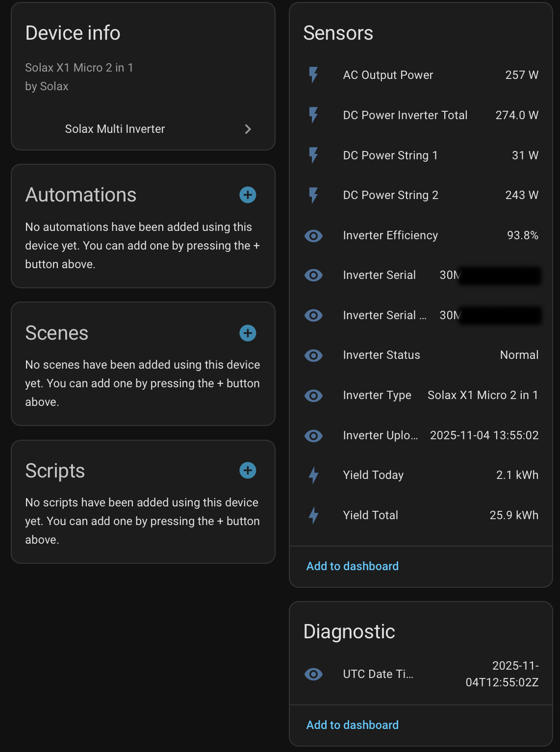Add a new automation with plus icon
560x752 pixels.
(248, 195)
